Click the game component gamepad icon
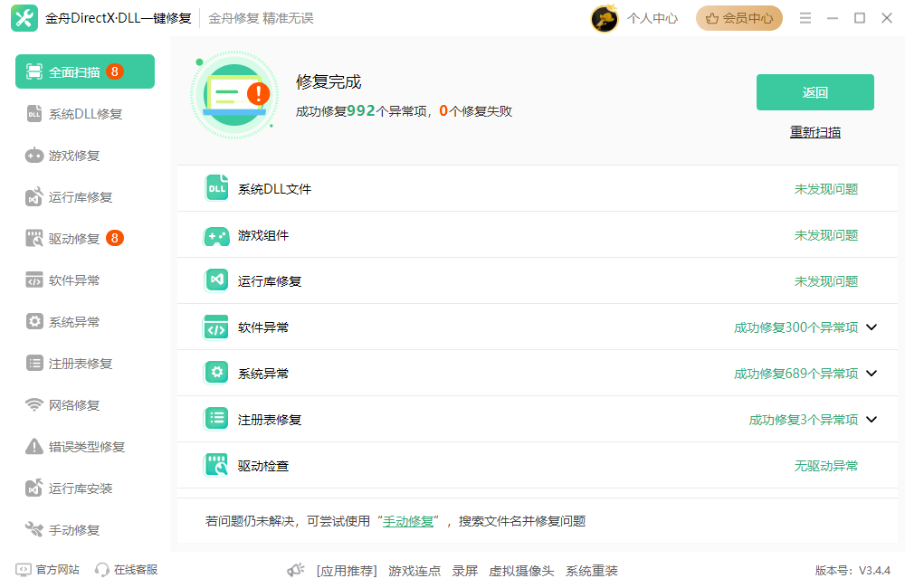Screen dimensions: 905x588 pos(217,235)
